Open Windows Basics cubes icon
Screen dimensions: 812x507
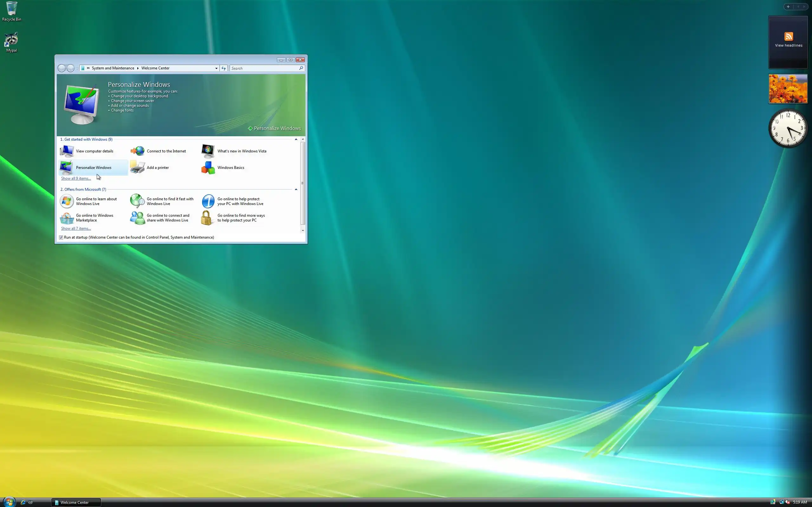click(208, 167)
